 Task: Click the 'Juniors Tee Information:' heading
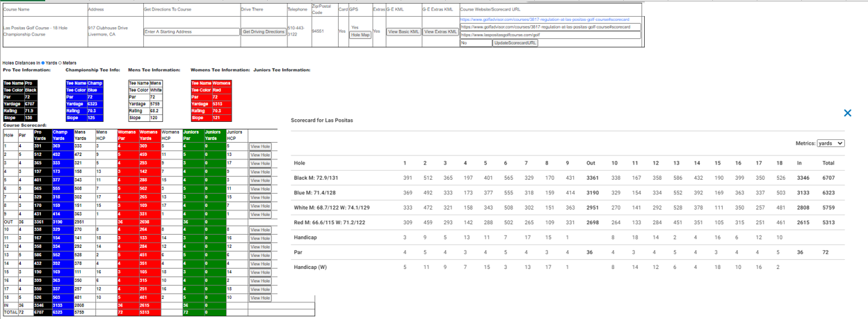pos(282,70)
